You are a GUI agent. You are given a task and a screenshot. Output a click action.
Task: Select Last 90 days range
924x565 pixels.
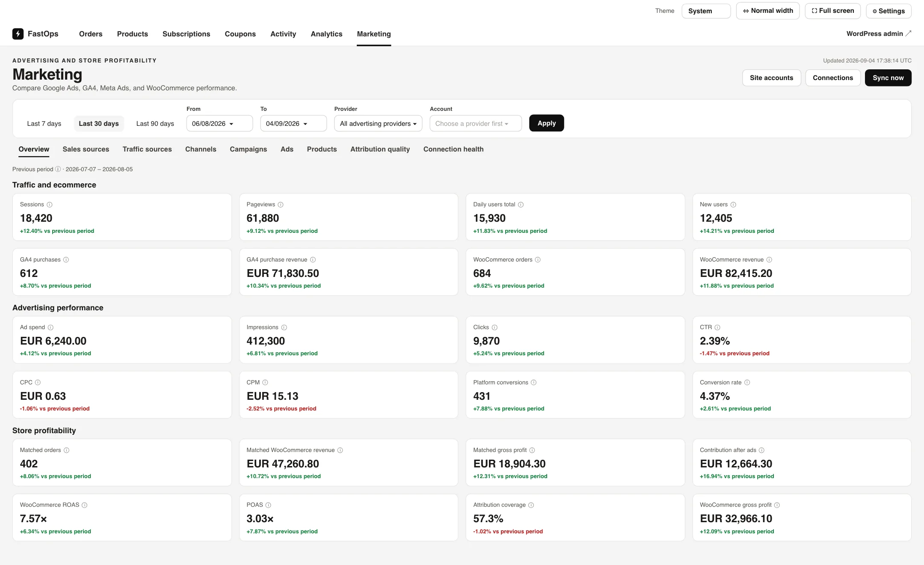(x=155, y=124)
